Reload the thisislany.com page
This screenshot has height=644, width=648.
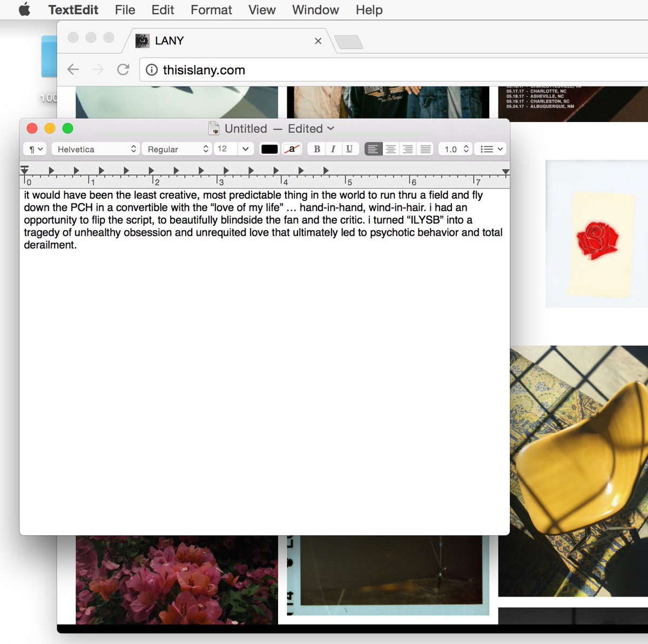[123, 69]
